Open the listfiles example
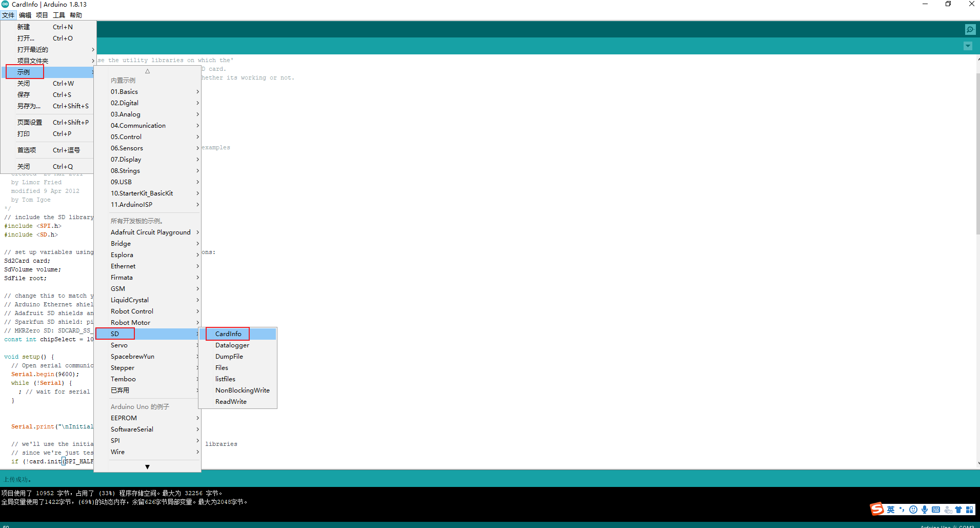 pos(238,379)
